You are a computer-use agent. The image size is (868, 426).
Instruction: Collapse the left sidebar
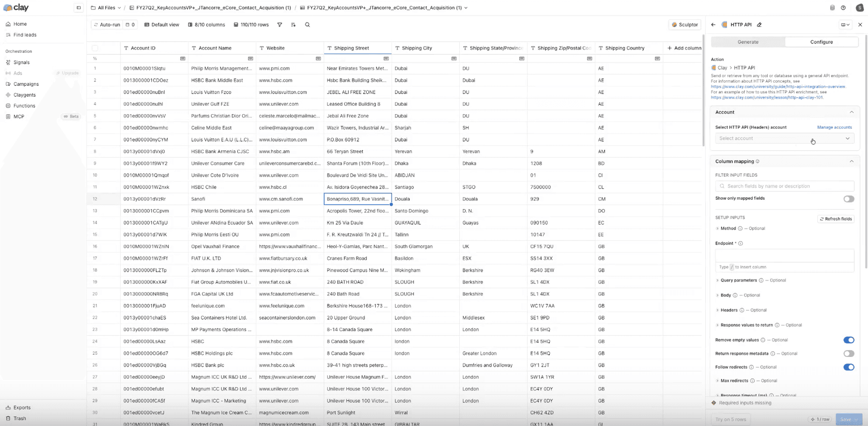(79, 8)
